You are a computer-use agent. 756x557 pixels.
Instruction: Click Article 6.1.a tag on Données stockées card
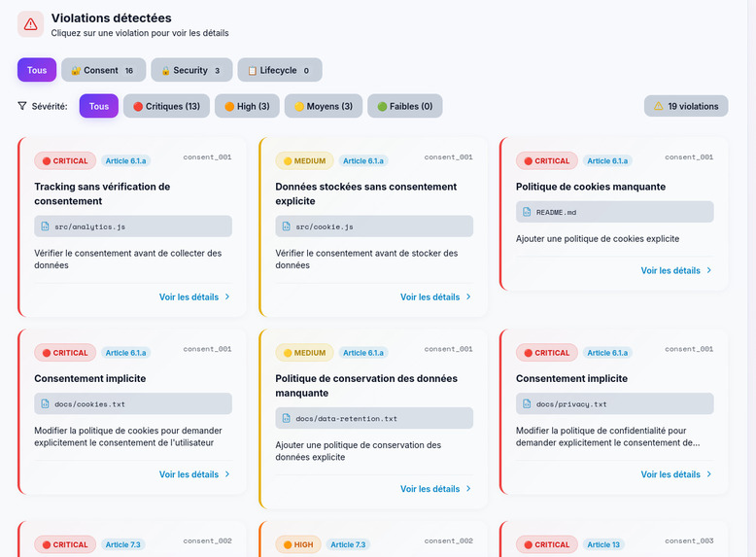click(363, 161)
